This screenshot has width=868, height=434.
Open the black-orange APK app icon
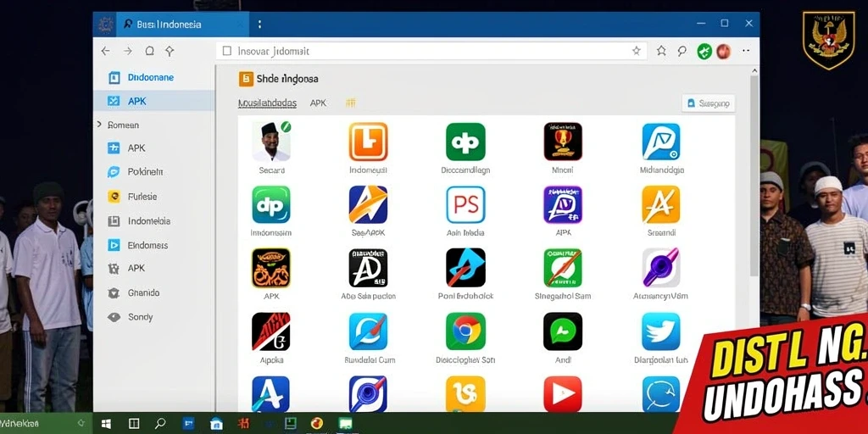click(271, 268)
